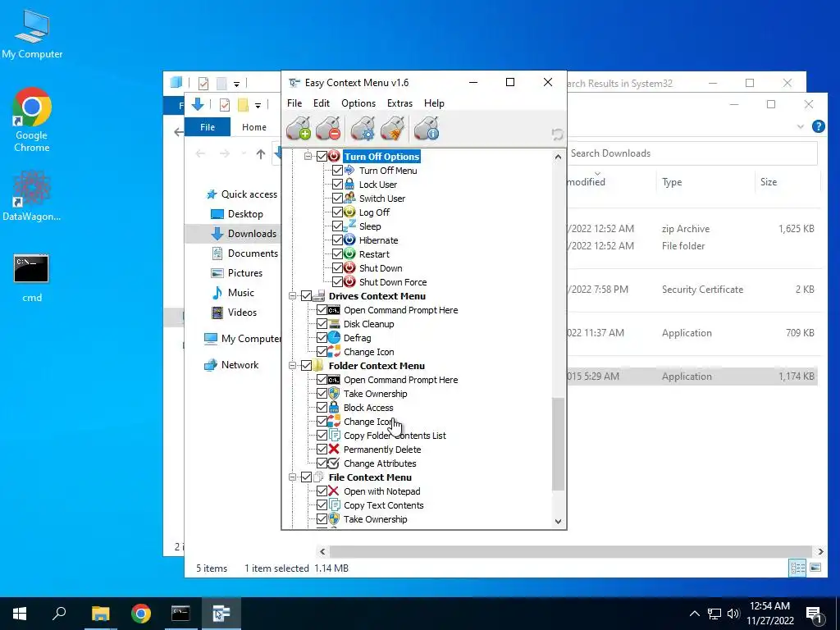The image size is (840, 630).
Task: Open the Edit menu
Action: [322, 103]
